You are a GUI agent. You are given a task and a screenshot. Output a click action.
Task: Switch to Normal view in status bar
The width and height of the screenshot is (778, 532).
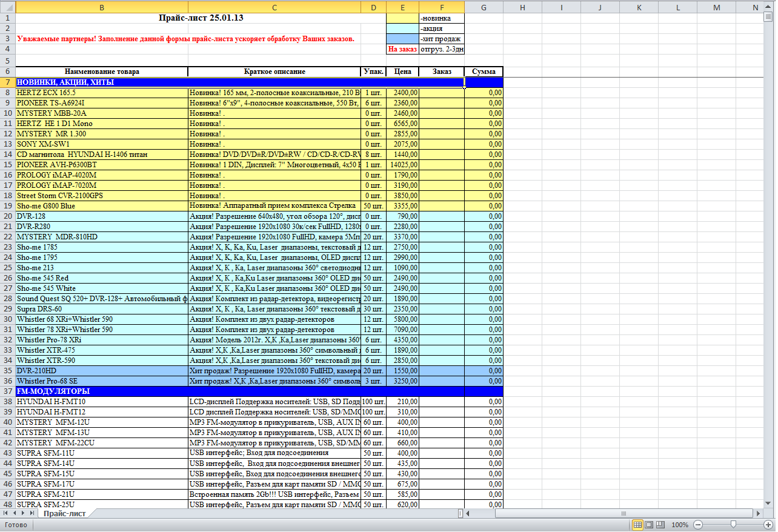[x=637, y=525]
